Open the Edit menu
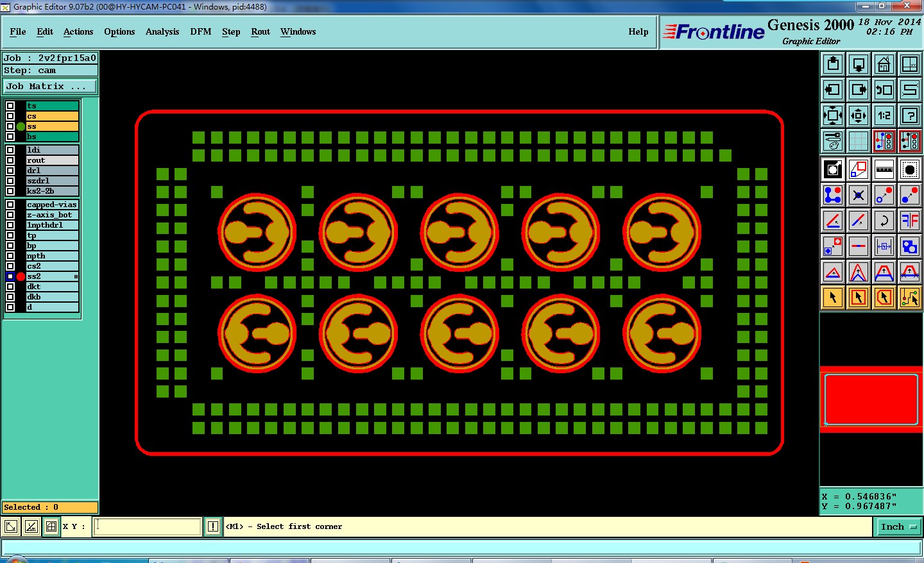 pos(45,31)
